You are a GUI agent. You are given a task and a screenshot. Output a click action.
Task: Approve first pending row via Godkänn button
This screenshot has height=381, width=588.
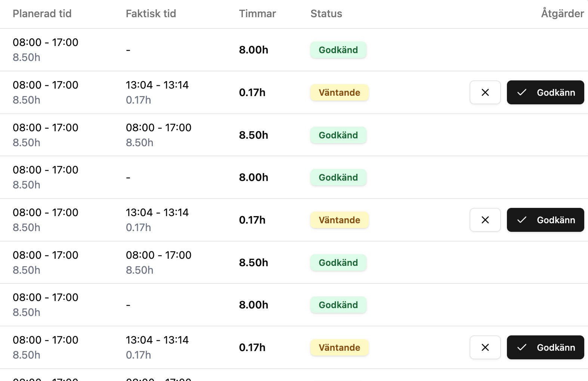click(545, 92)
